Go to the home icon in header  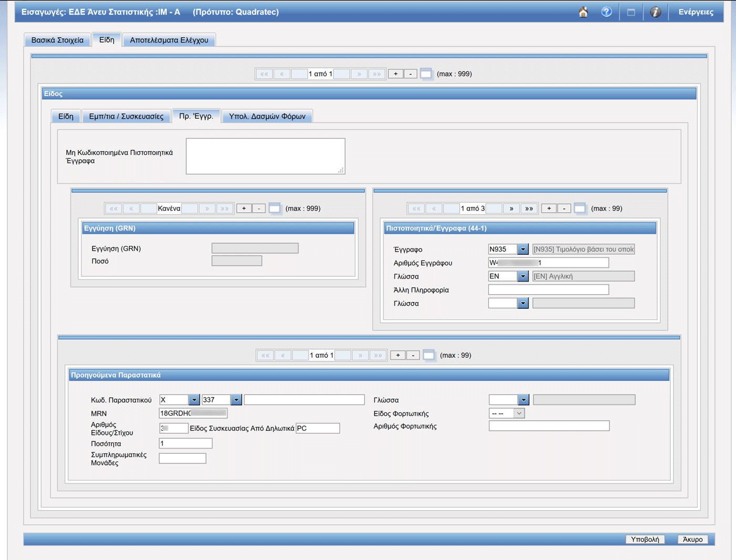(x=583, y=12)
